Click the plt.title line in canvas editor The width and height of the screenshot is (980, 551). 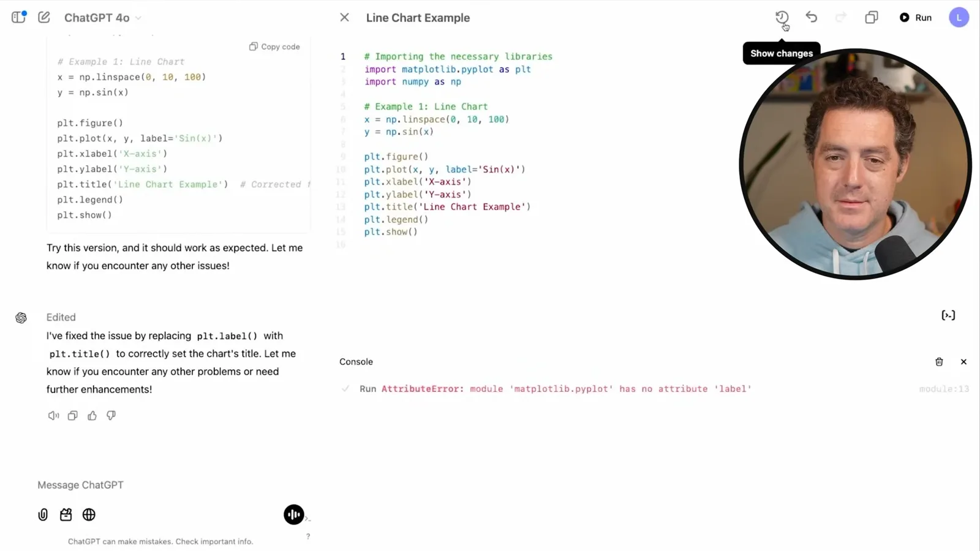pyautogui.click(x=447, y=207)
